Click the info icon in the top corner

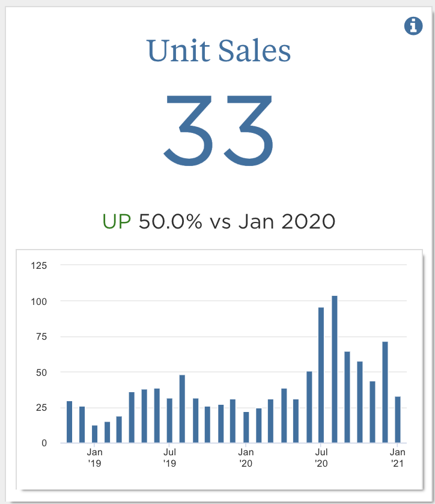(x=413, y=26)
